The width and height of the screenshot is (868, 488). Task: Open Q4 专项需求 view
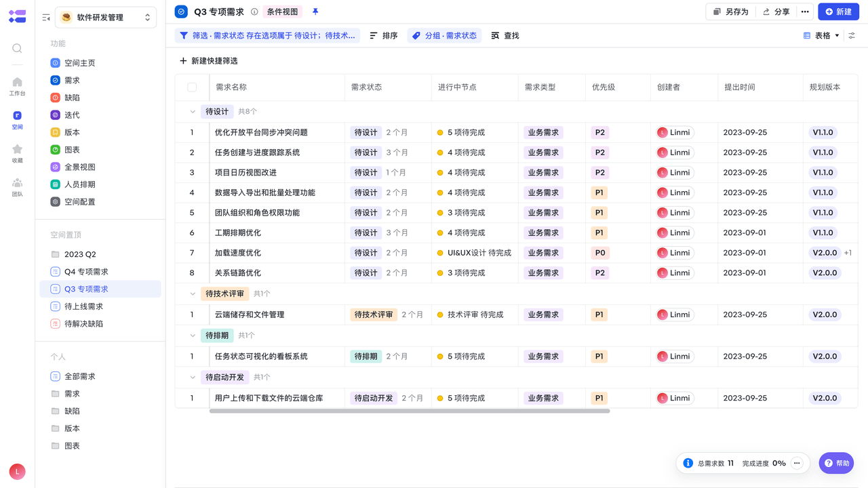tap(79, 272)
